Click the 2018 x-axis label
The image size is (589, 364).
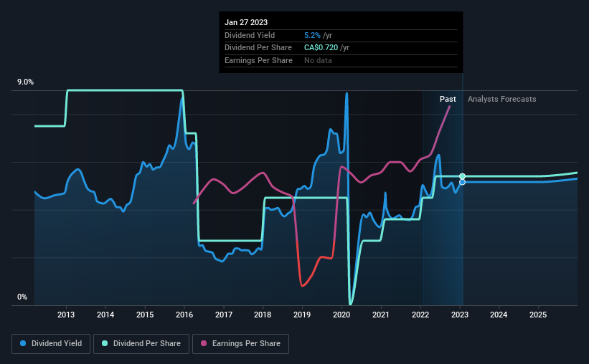(263, 315)
